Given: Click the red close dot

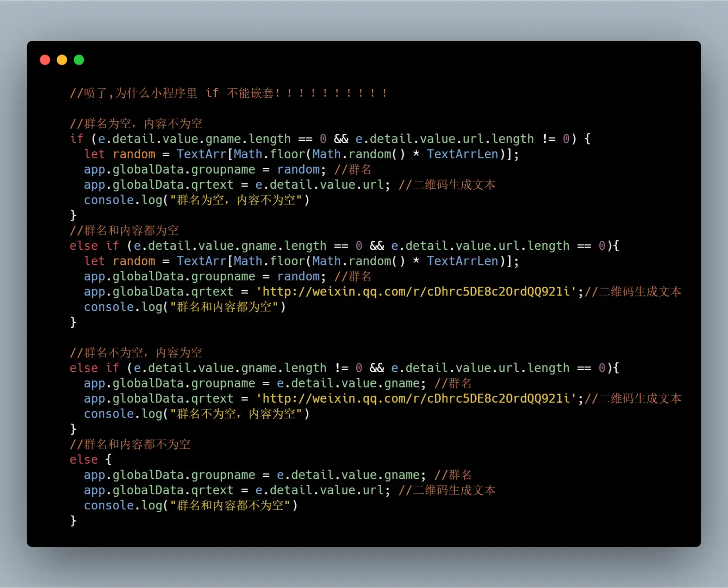Looking at the screenshot, I should [45, 60].
